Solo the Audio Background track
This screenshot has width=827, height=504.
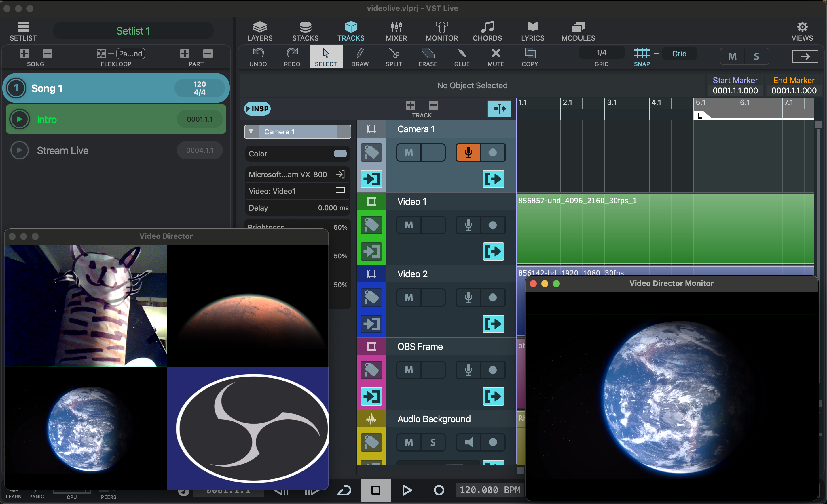click(x=433, y=443)
